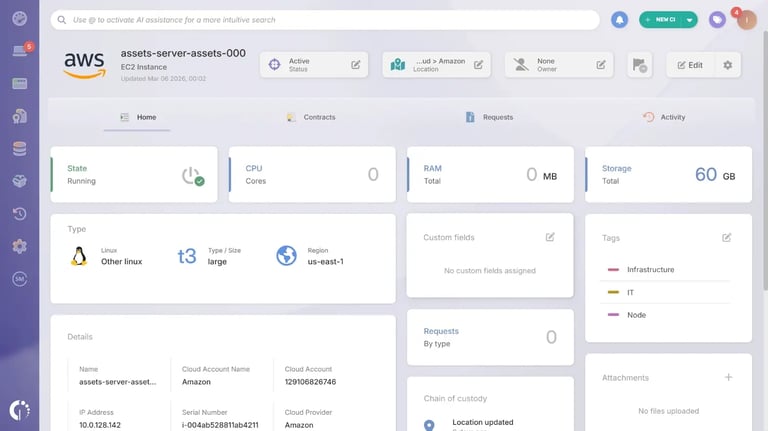The width and height of the screenshot is (768, 431).
Task: Click the NEW CI button
Action: [x=662, y=20]
